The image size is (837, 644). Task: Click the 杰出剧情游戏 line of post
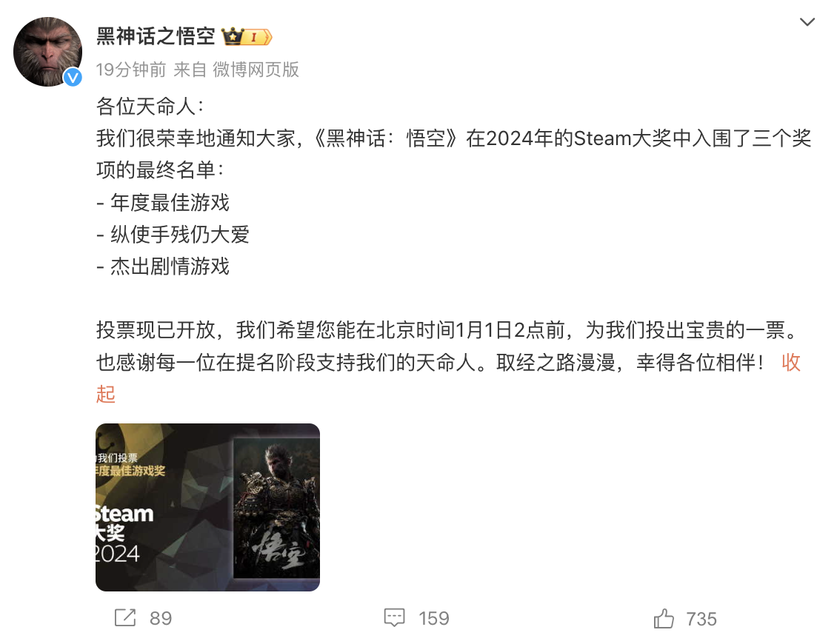[163, 266]
